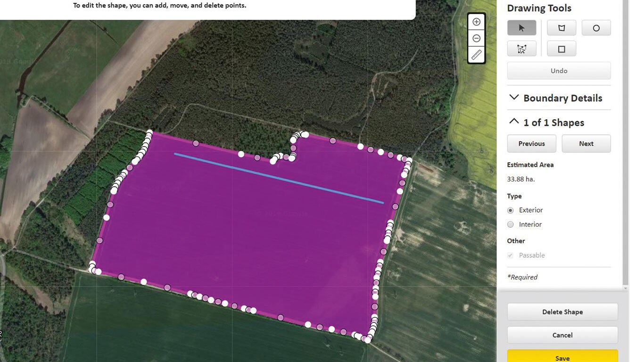Select the Exterior boundary type
644x362 pixels.
tap(510, 210)
